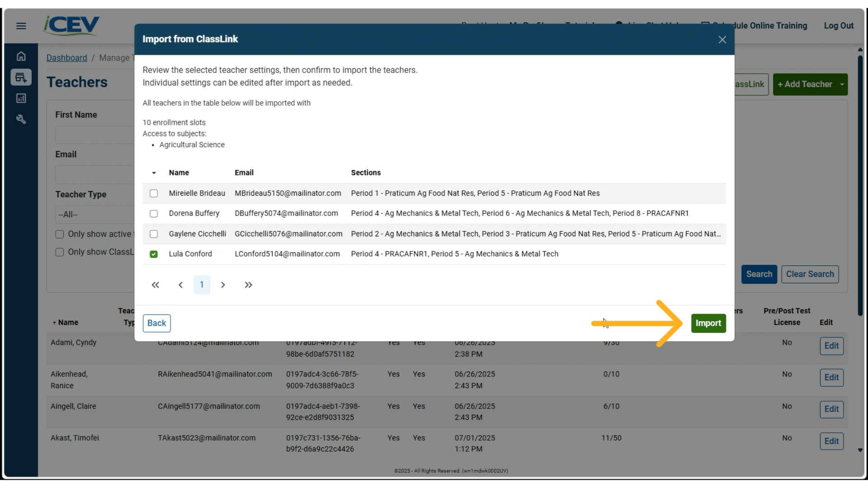Go to last page of results
This screenshot has height=488, width=868.
click(x=248, y=285)
